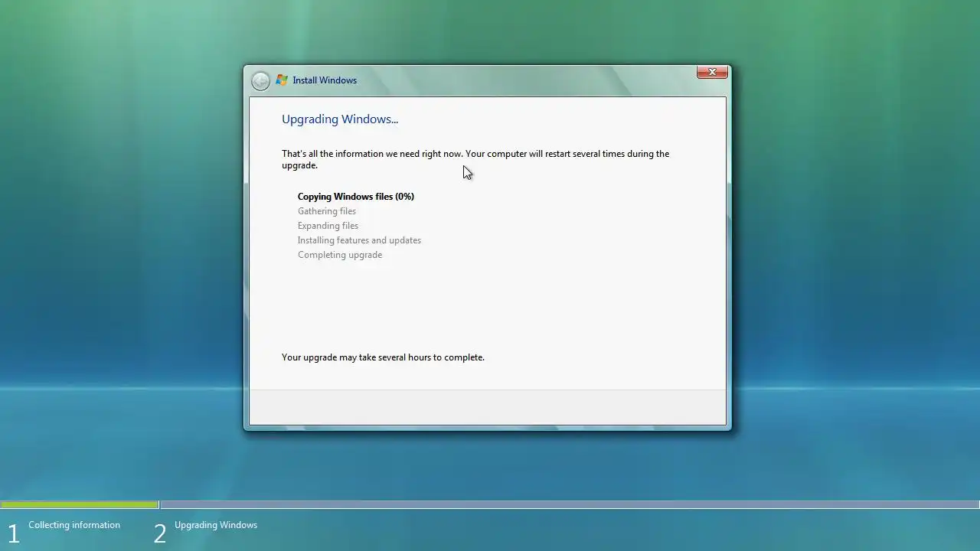Image resolution: width=980 pixels, height=551 pixels.
Task: Click the stage number 2
Action: pyautogui.click(x=160, y=533)
